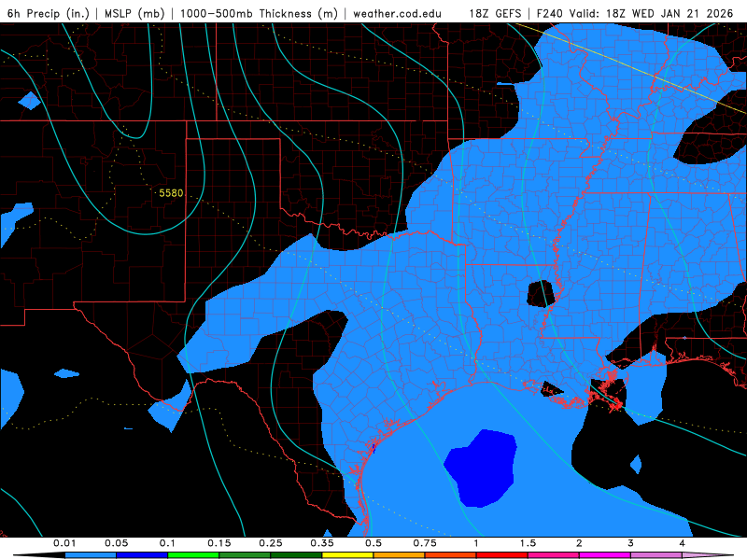The width and height of the screenshot is (747, 560).
Task: Click the 0.01 legend value
Action: click(64, 543)
